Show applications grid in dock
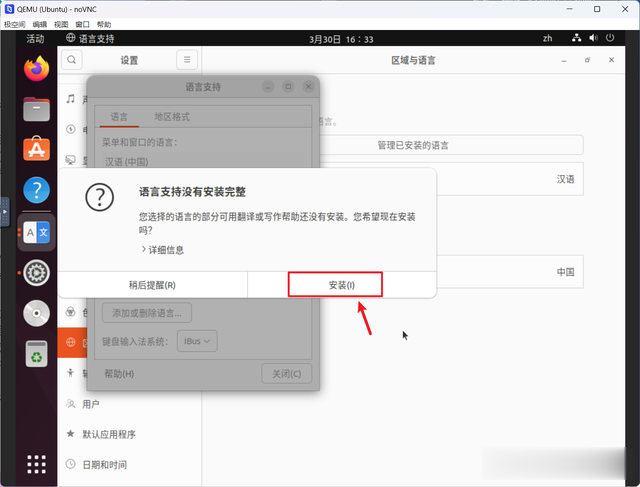This screenshot has width=640, height=487. pyautogui.click(x=36, y=464)
